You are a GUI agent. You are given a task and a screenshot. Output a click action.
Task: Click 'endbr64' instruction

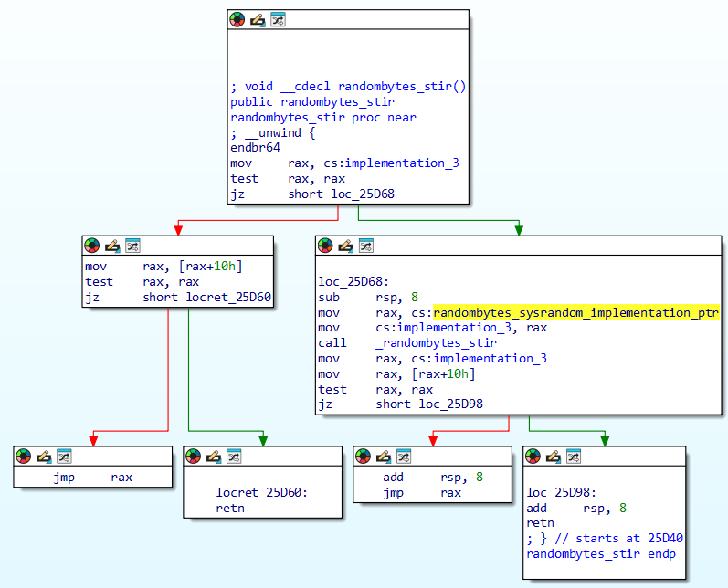[256, 148]
